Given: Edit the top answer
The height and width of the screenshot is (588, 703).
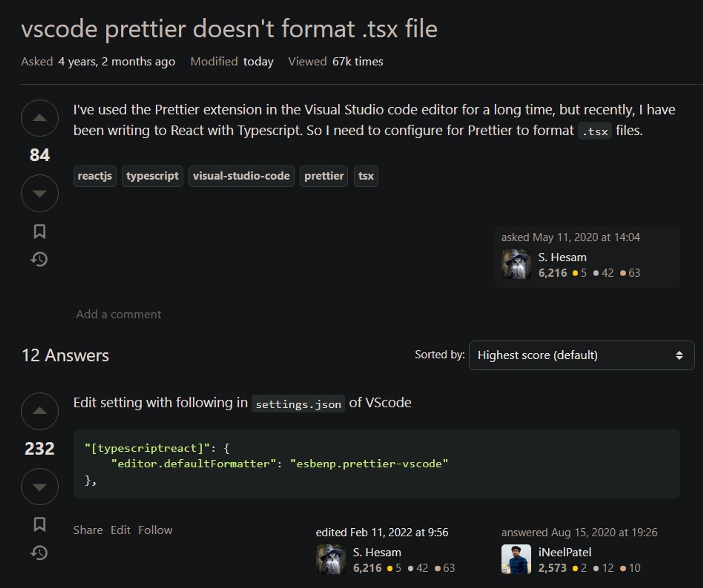Looking at the screenshot, I should click(120, 530).
